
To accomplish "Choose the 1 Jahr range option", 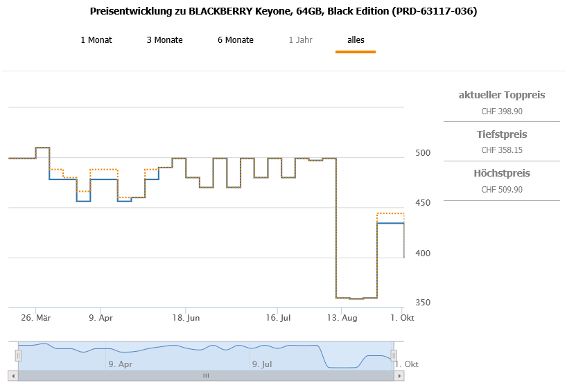I will click(300, 40).
